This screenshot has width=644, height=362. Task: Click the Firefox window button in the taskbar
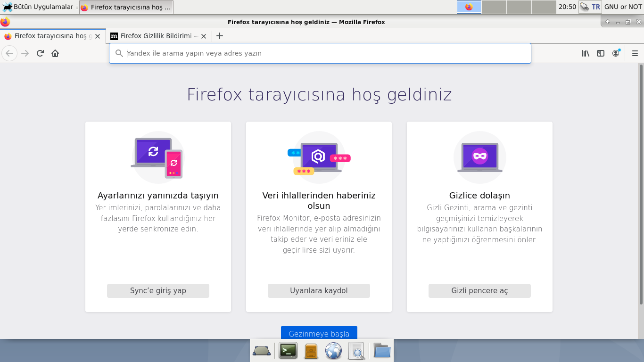point(126,7)
